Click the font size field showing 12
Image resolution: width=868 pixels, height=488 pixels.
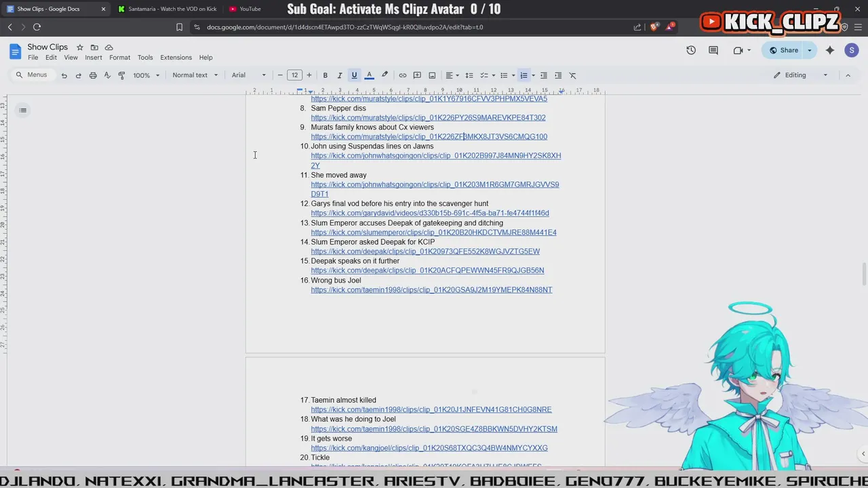(294, 75)
